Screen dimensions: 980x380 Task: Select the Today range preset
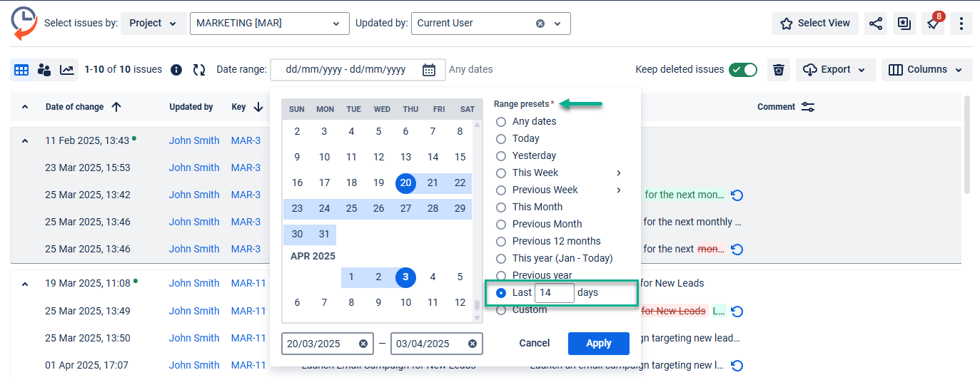[x=501, y=139]
